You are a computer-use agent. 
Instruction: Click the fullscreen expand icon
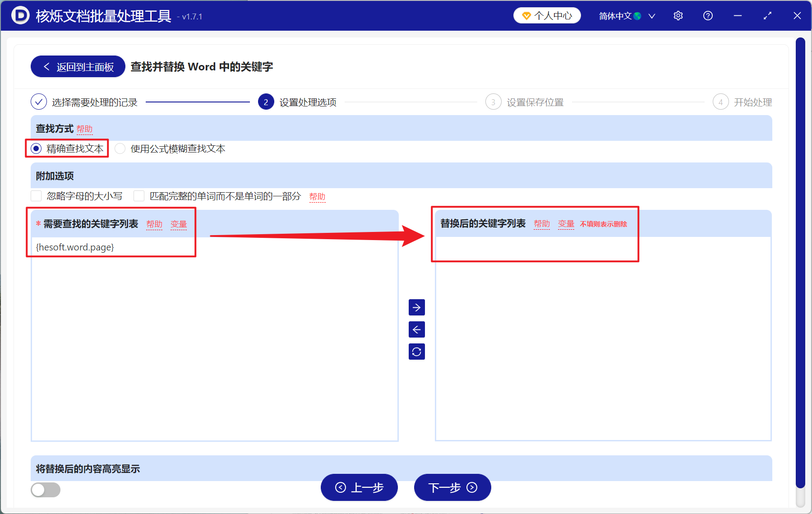coord(767,15)
